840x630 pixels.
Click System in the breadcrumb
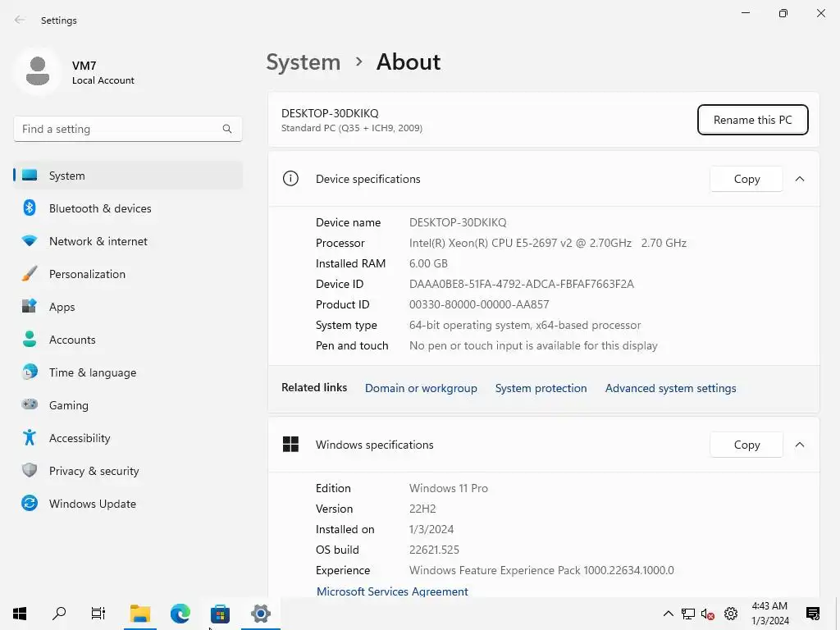pyautogui.click(x=304, y=62)
